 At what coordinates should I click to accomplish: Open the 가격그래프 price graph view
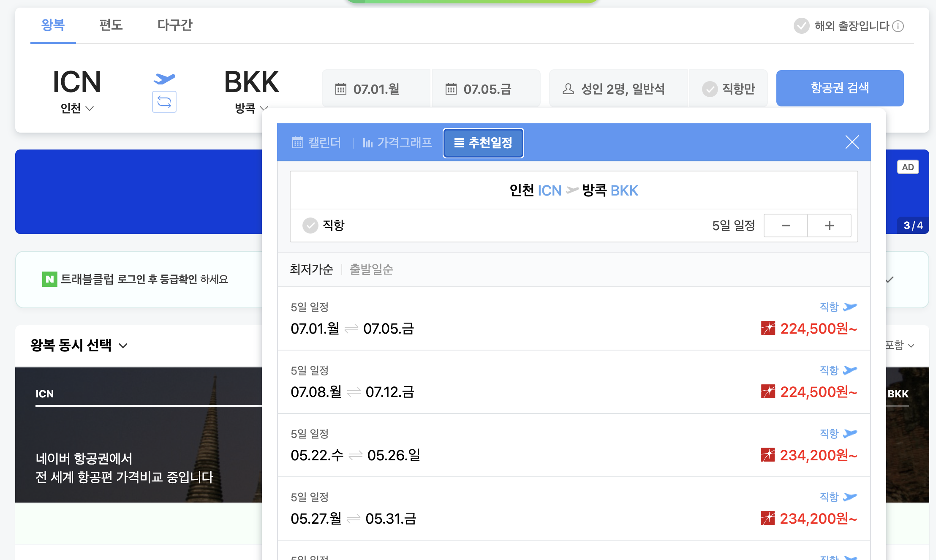397,143
